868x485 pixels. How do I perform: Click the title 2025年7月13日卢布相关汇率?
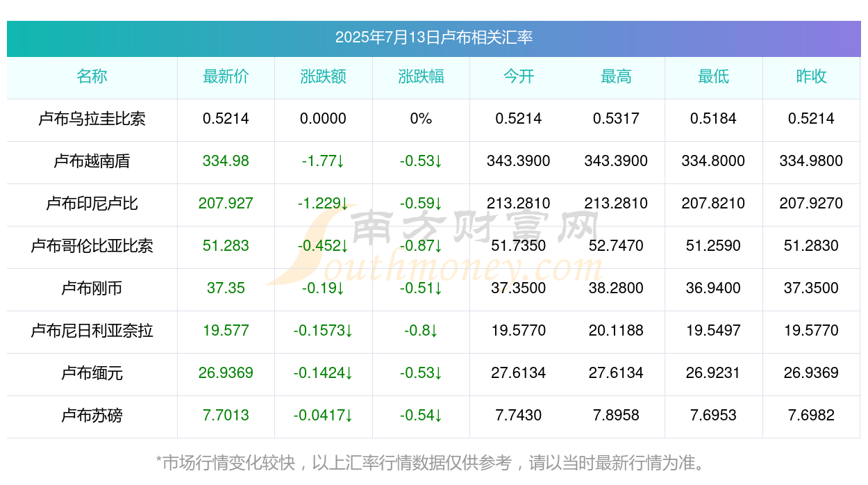[434, 38]
